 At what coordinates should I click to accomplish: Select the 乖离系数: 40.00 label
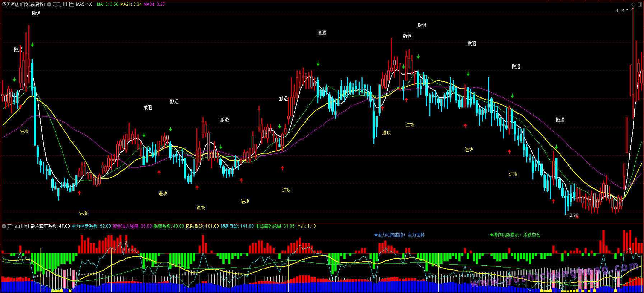pyautogui.click(x=169, y=226)
